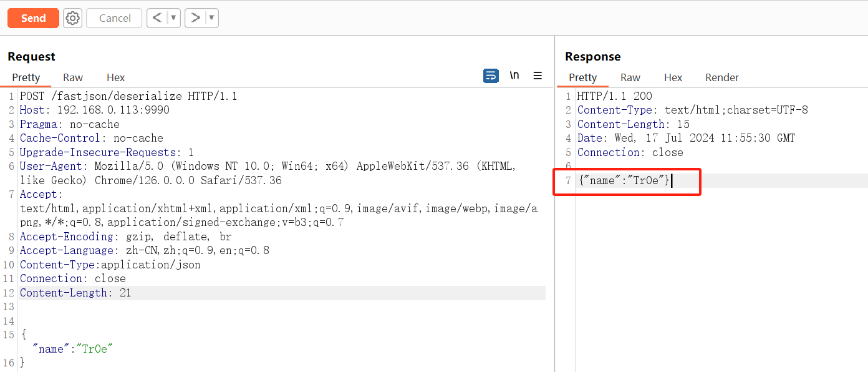Click line 7 highlighted response JSON body

(624, 180)
